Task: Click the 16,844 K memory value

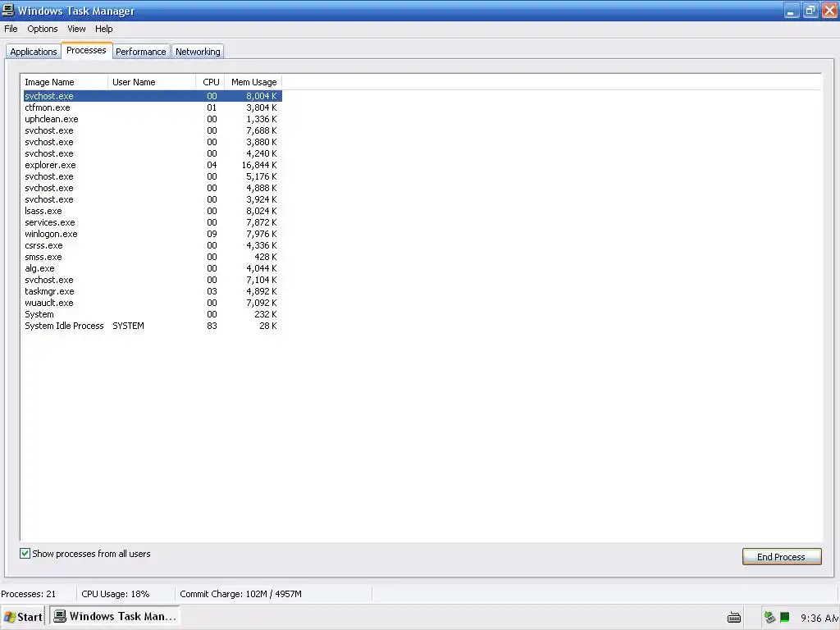Action: [x=259, y=165]
